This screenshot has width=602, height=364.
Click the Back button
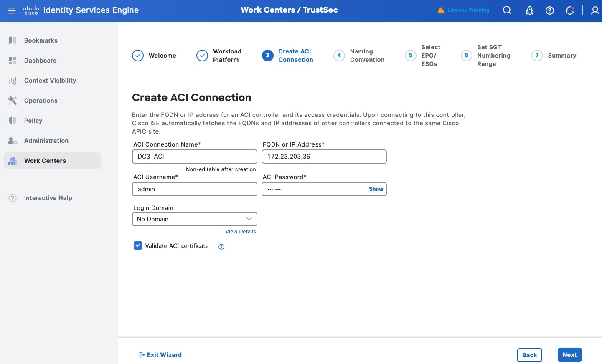(530, 355)
